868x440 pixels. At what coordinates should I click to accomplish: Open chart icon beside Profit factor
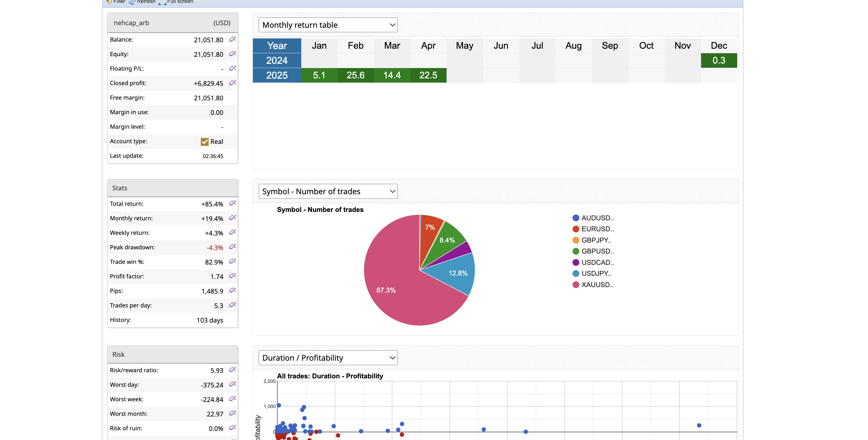click(x=232, y=276)
